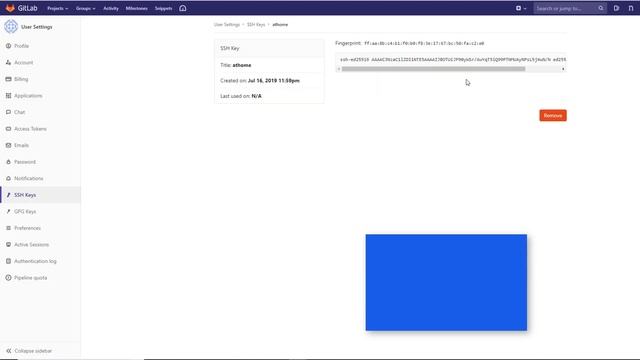Click the Emails envelope icon

(x=8, y=145)
